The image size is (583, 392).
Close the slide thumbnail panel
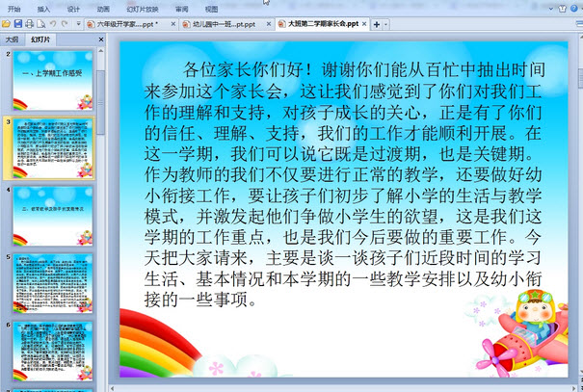[101, 39]
